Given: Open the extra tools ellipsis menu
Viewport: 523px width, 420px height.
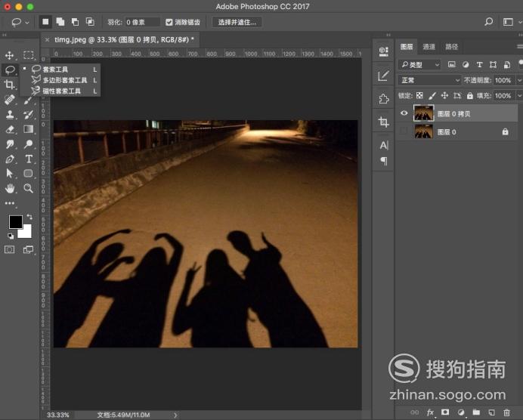Looking at the screenshot, I should 10,203.
